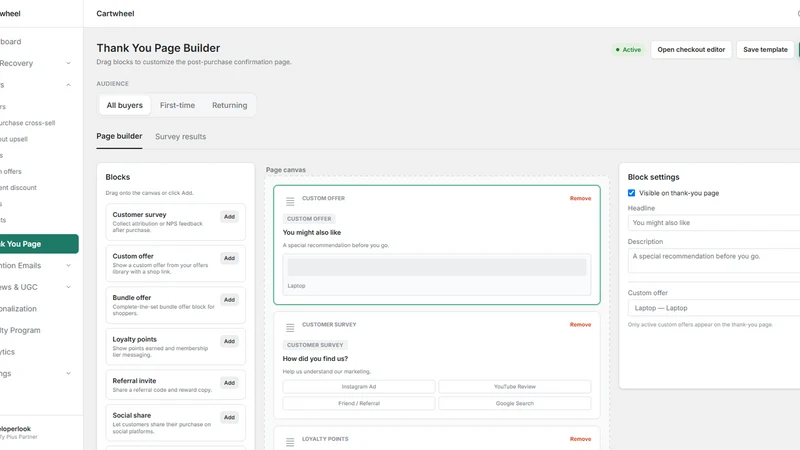Click the Active status badge

click(x=628, y=49)
